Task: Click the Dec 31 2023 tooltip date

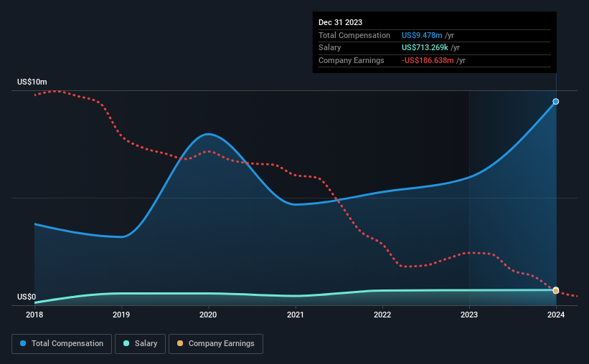Action: [340, 22]
